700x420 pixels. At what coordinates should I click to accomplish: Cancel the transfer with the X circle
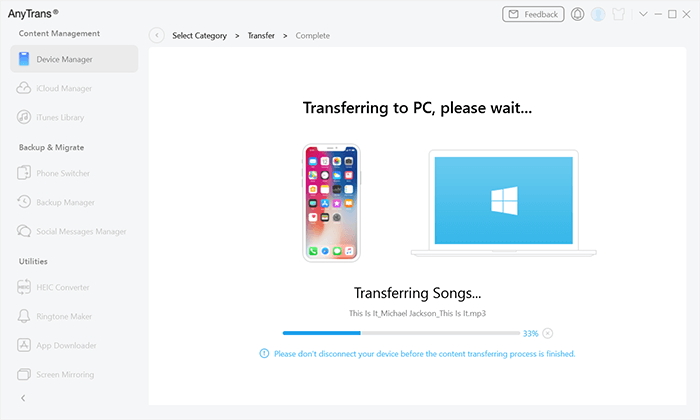548,333
